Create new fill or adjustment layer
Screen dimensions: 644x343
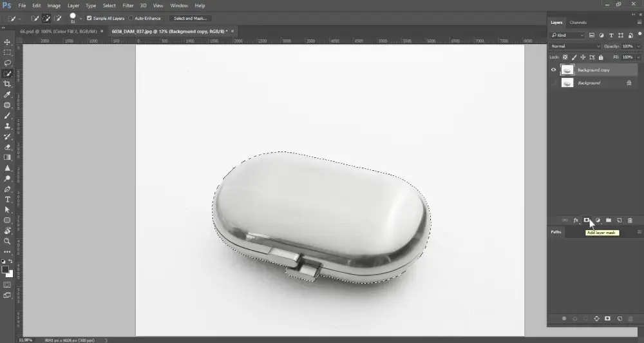pos(598,220)
